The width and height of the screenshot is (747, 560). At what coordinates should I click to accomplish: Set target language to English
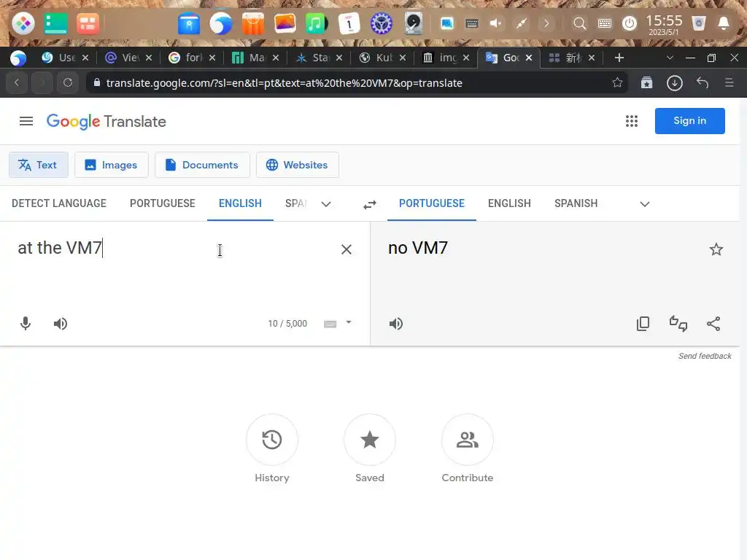point(509,203)
